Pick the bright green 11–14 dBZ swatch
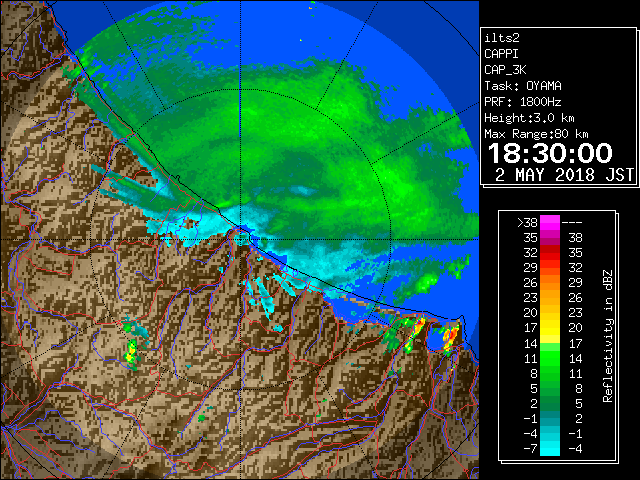Viewport: 640px width, 480px height. 550,359
